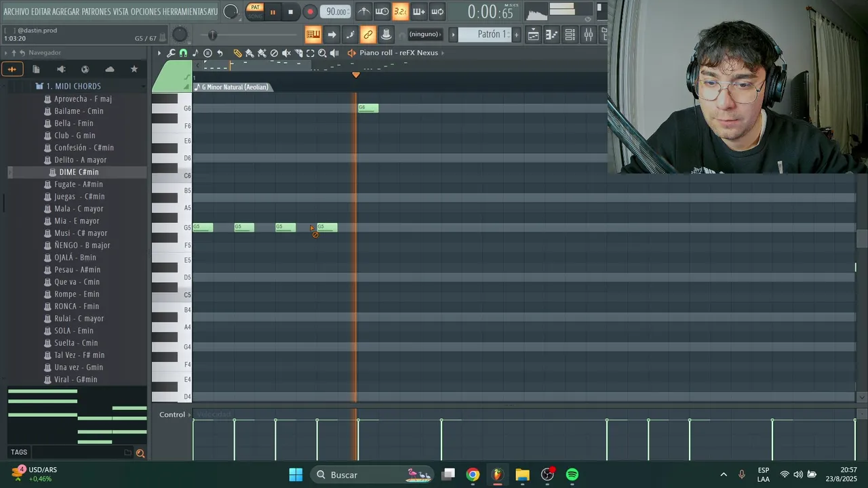Screen dimensions: 868x488
Task: Choose the Select marquee tool
Action: click(x=310, y=53)
